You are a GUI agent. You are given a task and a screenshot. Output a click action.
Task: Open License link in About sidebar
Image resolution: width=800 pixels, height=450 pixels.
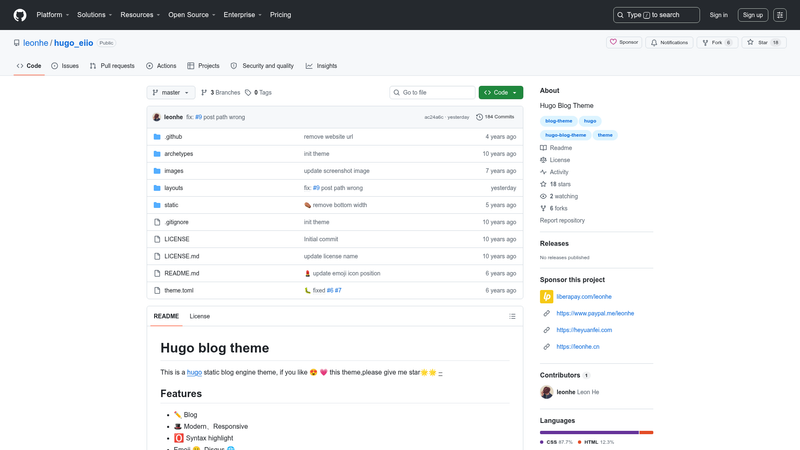555,160
